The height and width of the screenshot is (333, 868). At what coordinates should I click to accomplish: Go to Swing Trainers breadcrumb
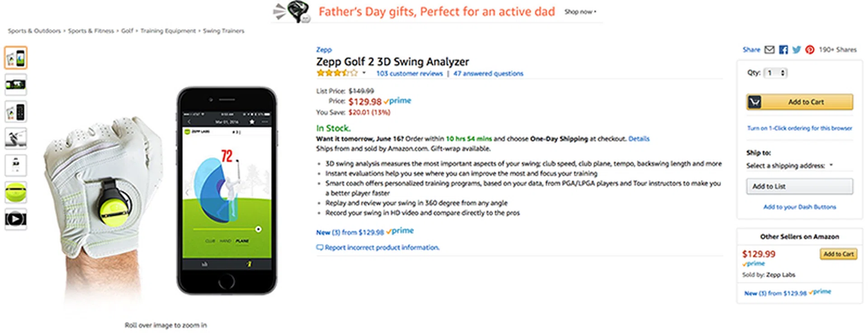click(x=223, y=31)
